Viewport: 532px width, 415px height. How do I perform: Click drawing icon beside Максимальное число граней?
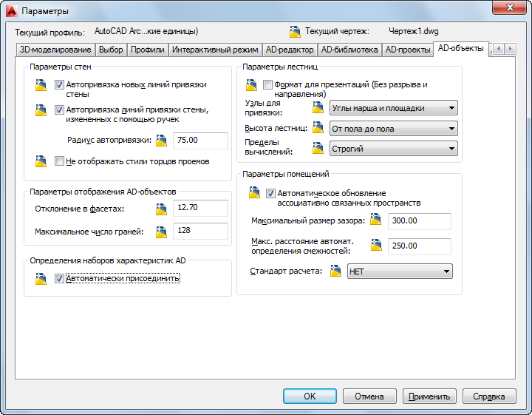(x=161, y=232)
